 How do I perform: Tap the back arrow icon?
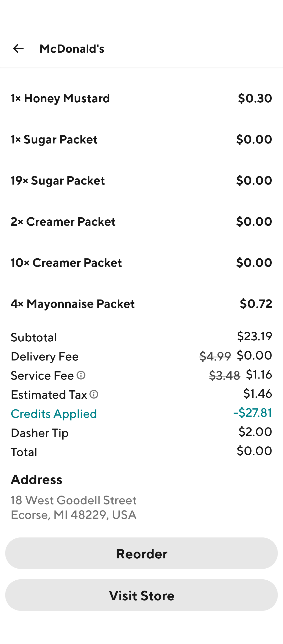pos(18,48)
